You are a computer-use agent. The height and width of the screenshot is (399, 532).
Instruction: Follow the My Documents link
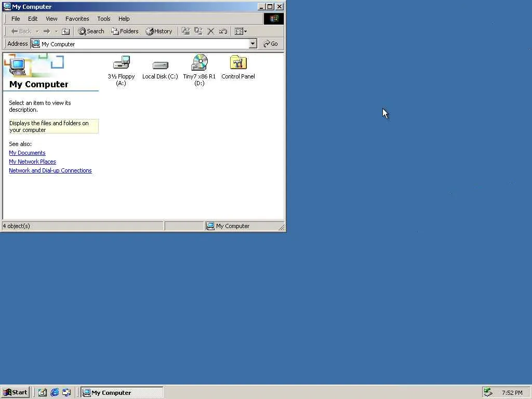27,153
